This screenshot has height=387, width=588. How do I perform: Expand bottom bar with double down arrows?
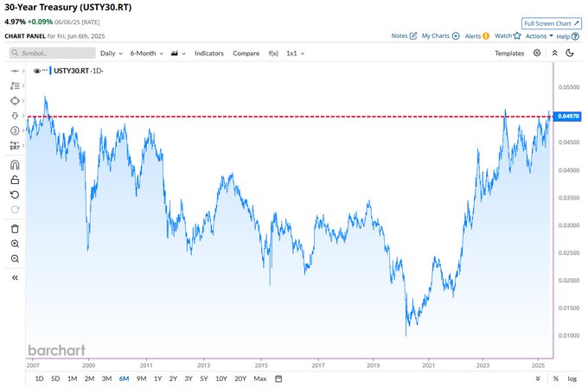click(538, 378)
